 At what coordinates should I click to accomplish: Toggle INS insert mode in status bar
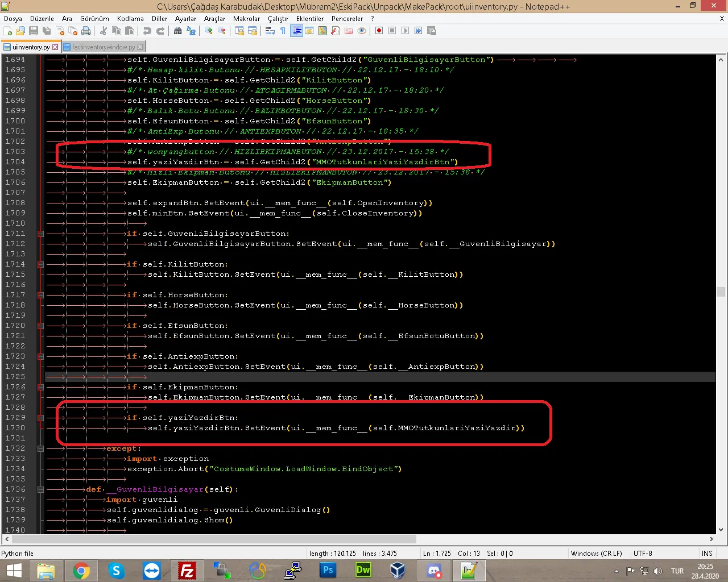click(707, 553)
